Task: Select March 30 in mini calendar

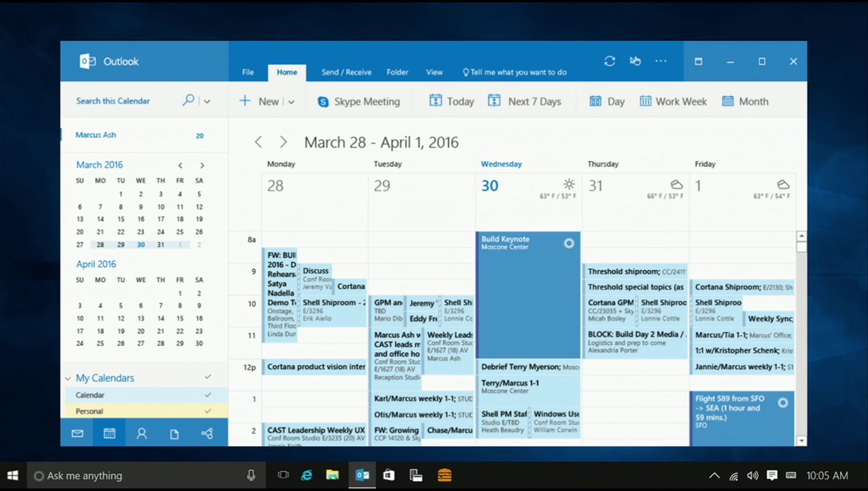Action: tap(141, 244)
